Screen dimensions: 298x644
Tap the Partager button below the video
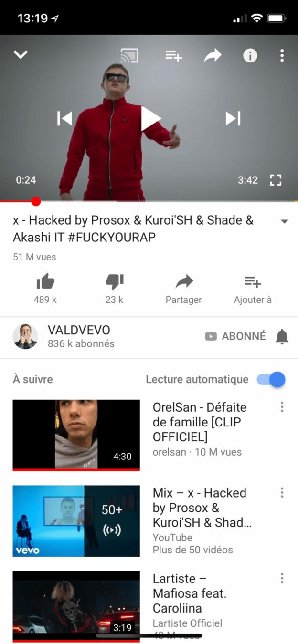[184, 289]
